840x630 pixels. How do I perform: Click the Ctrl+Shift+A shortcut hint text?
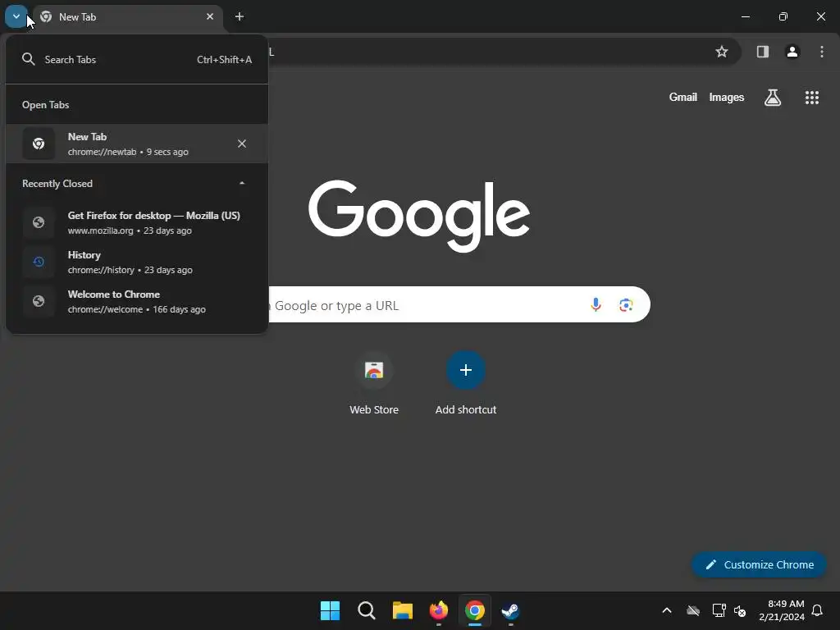224,59
